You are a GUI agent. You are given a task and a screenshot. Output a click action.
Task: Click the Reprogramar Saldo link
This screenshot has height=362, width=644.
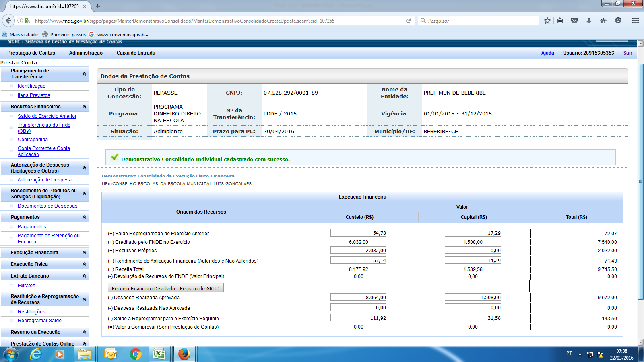[39, 321]
